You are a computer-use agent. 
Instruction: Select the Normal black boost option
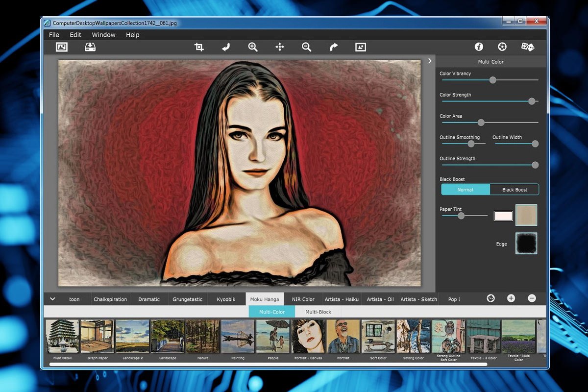(x=465, y=190)
